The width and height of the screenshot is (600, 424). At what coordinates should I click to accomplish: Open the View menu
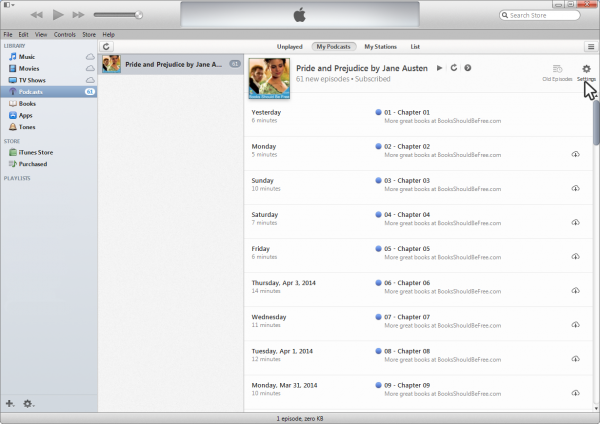pyautogui.click(x=41, y=34)
